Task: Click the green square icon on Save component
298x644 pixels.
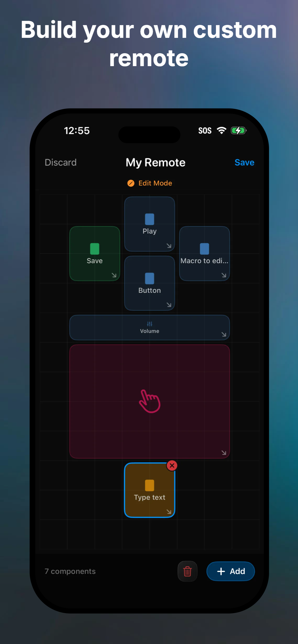Action: [95, 249]
